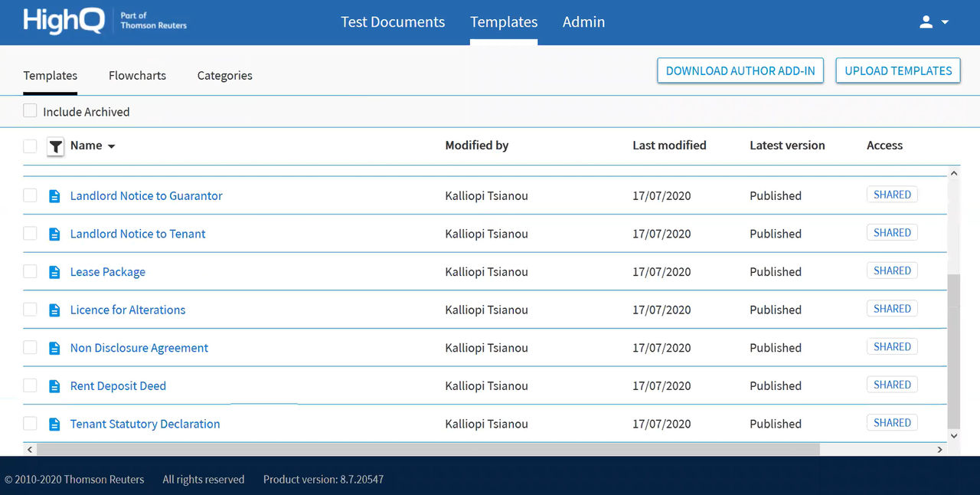980x495 pixels.
Task: Click document icon for Non Disclosure Agreement
Action: (54, 348)
